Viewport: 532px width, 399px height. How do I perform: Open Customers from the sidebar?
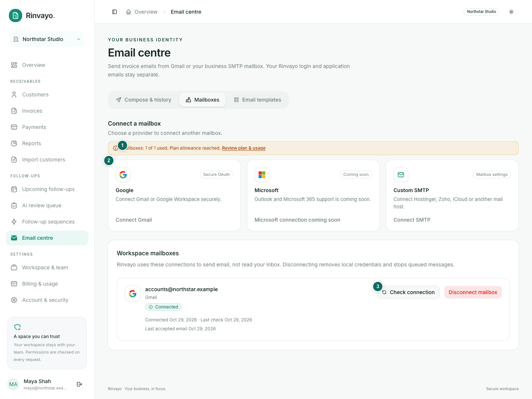pos(47,95)
